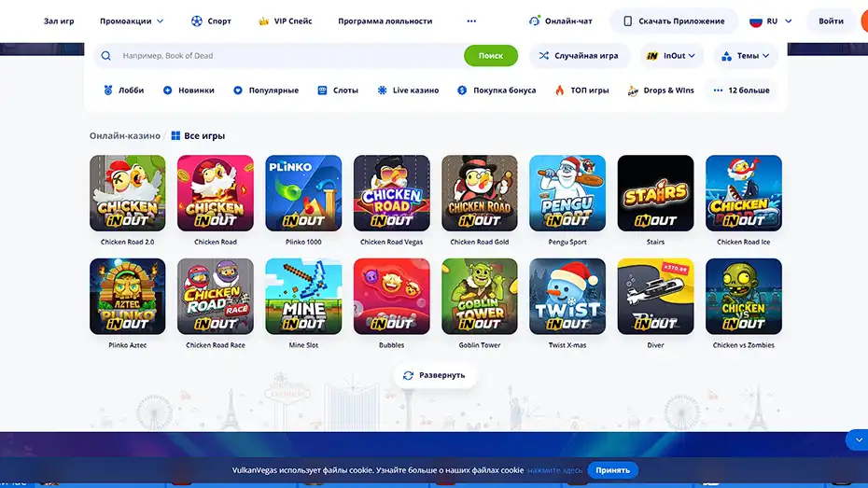Expand the Промоакции dropdown menu

point(132,21)
